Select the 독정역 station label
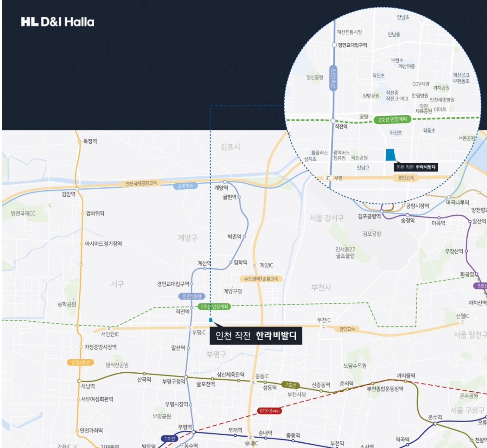The image size is (487, 448). pyautogui.click(x=90, y=141)
